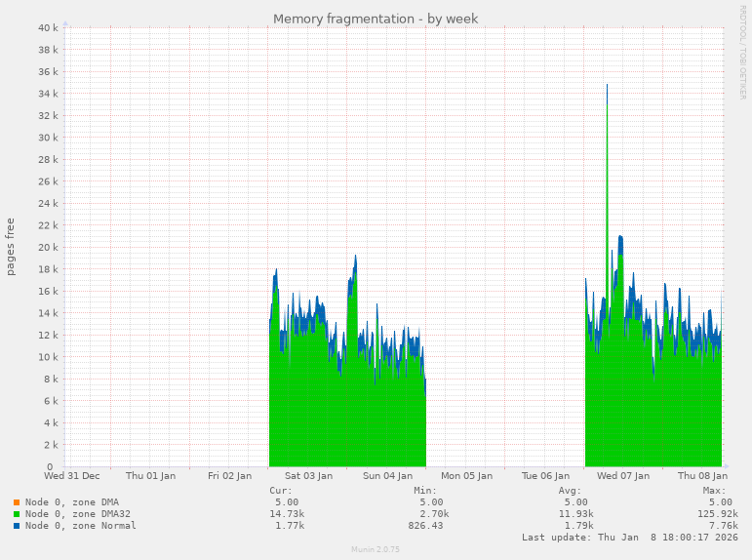Select the 'Node 0, zone Normal' legend label

pyautogui.click(x=81, y=526)
